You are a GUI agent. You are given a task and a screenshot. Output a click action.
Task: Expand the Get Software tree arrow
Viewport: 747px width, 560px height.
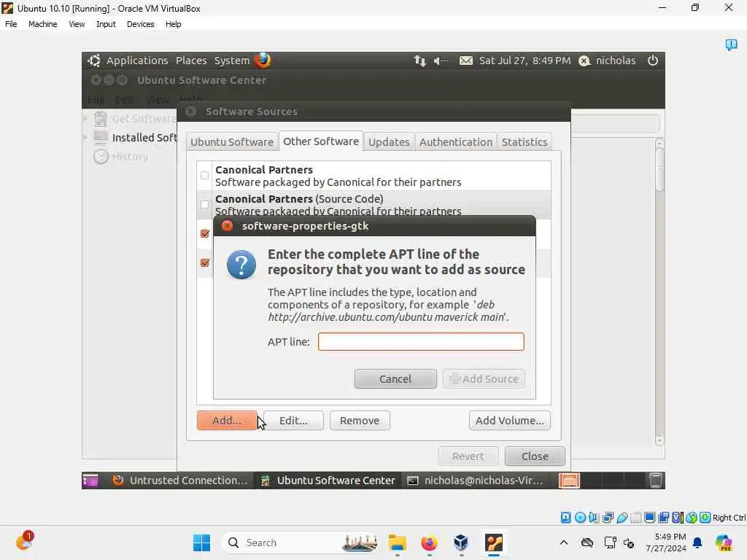(x=85, y=119)
